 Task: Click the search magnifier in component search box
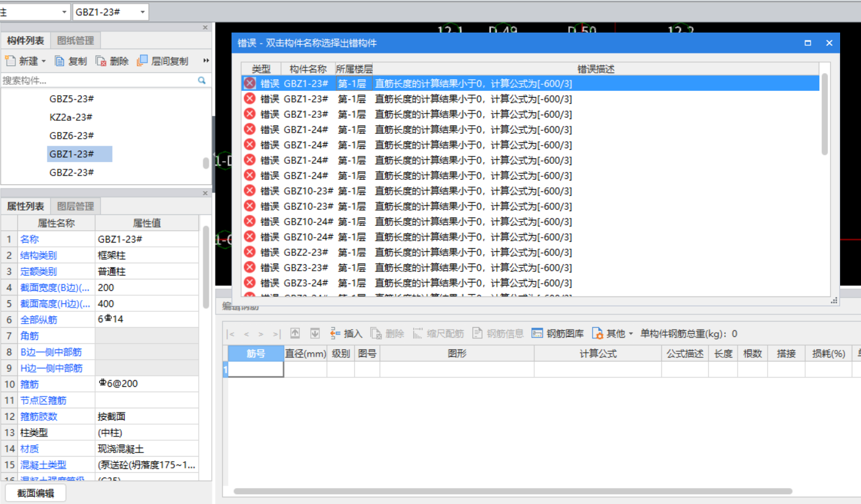pyautogui.click(x=201, y=80)
